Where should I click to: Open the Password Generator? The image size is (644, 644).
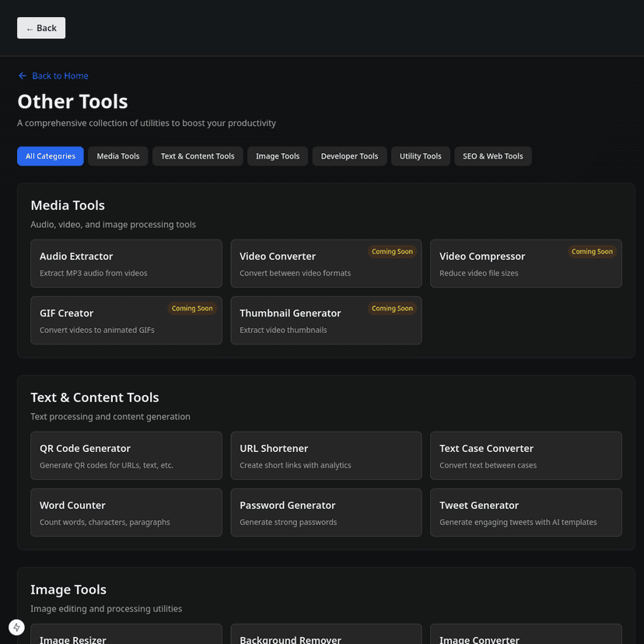click(326, 513)
